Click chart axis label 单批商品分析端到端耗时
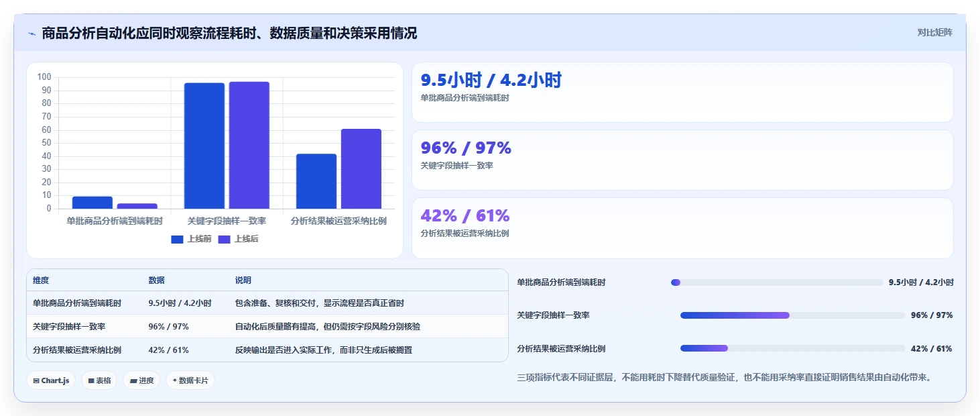 (115, 221)
